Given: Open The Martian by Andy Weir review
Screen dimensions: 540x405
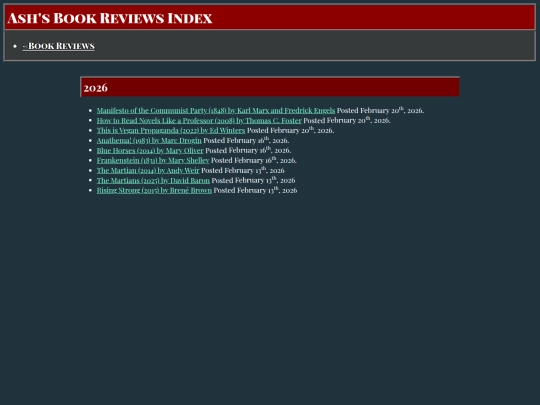Looking at the screenshot, I should [x=148, y=170].
